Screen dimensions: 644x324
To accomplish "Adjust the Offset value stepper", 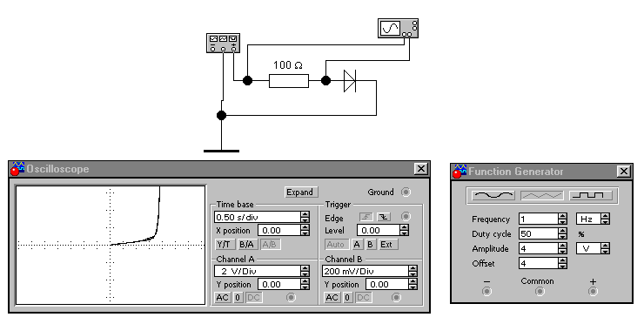I will tap(563, 263).
